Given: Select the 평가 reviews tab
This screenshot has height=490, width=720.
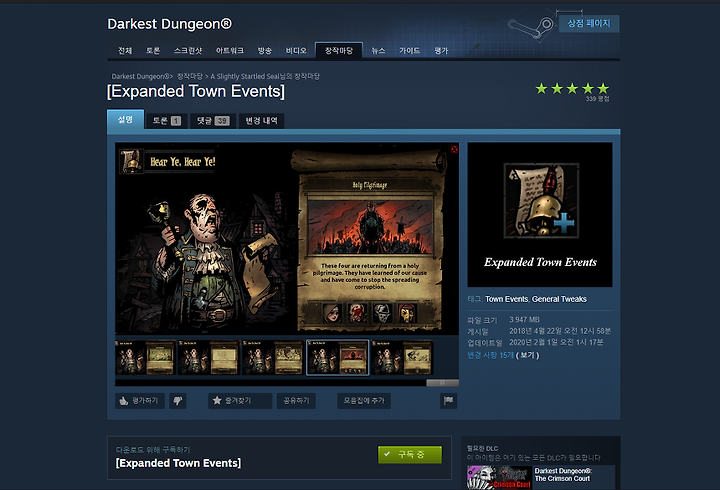Looking at the screenshot, I should (441, 51).
